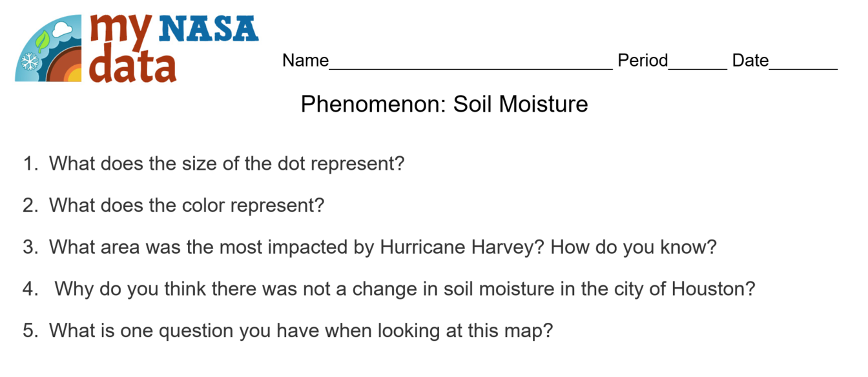Select question 2 about color meaning
The image size is (868, 377).
click(174, 205)
